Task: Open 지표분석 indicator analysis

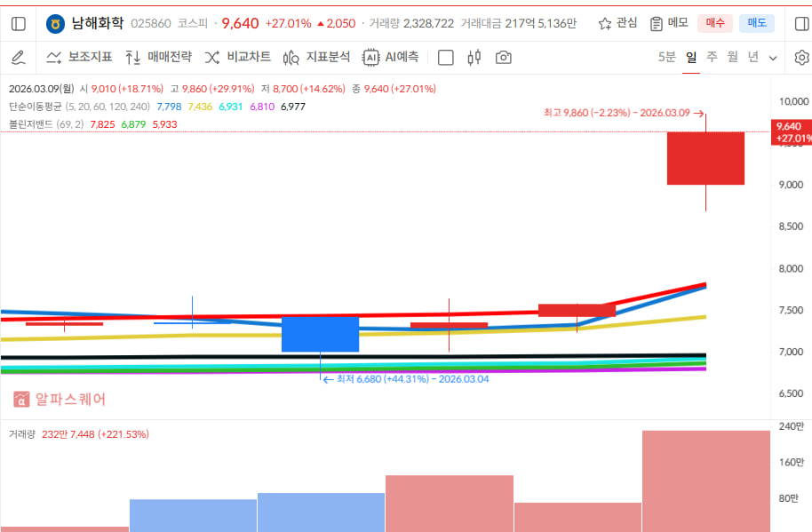Action: pos(317,58)
